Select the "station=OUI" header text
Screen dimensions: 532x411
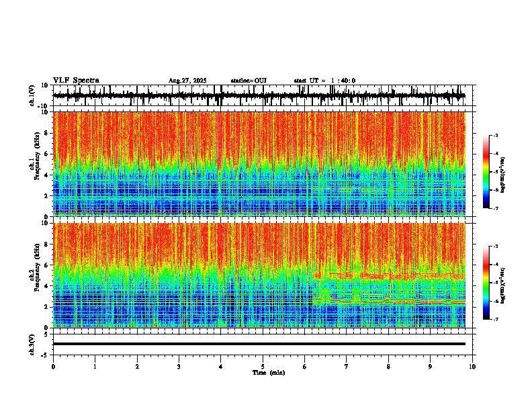point(249,81)
